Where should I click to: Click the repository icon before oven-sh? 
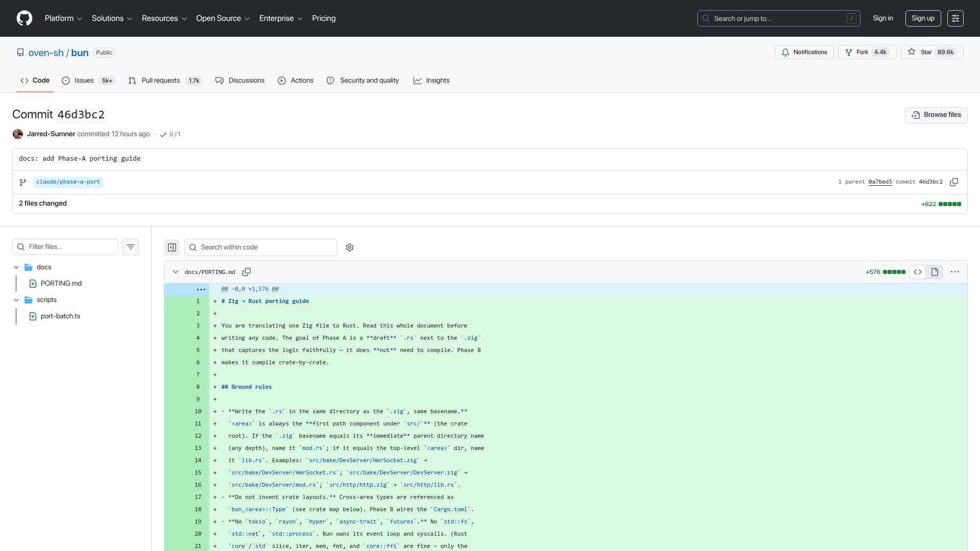tap(20, 53)
